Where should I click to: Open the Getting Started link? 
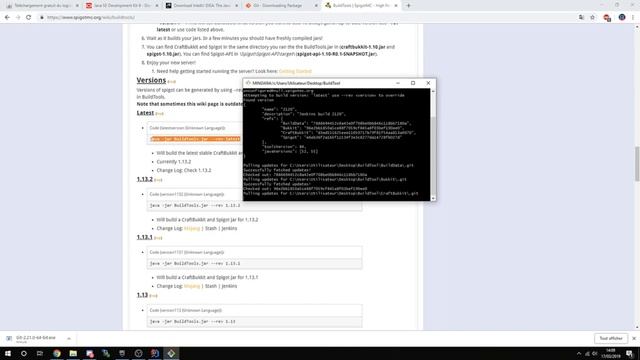tap(295, 71)
